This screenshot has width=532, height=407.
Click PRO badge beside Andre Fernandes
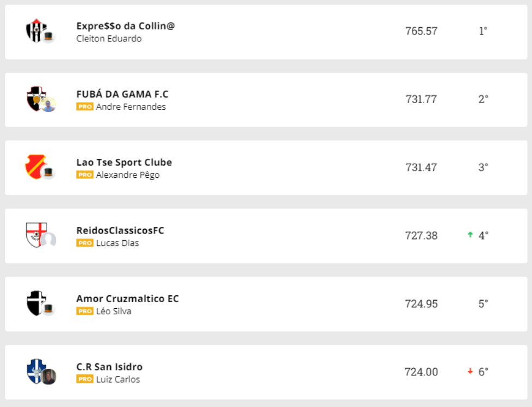tap(85, 107)
